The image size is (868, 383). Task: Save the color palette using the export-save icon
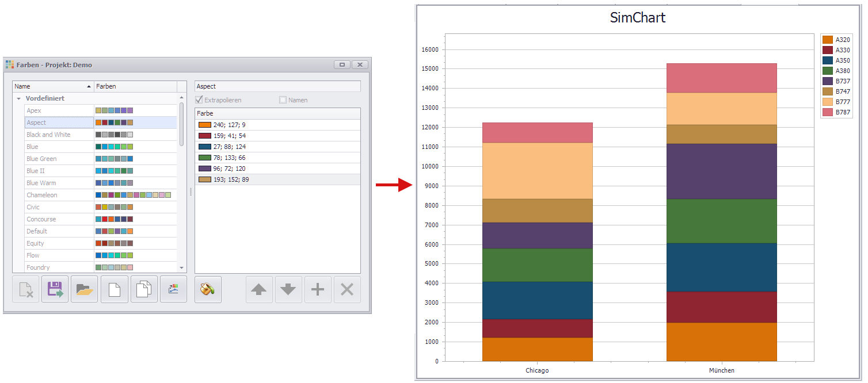click(55, 289)
